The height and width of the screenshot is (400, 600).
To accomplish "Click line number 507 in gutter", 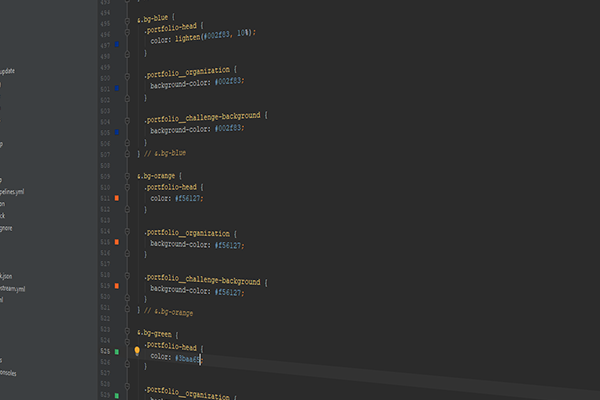I will (x=105, y=155).
